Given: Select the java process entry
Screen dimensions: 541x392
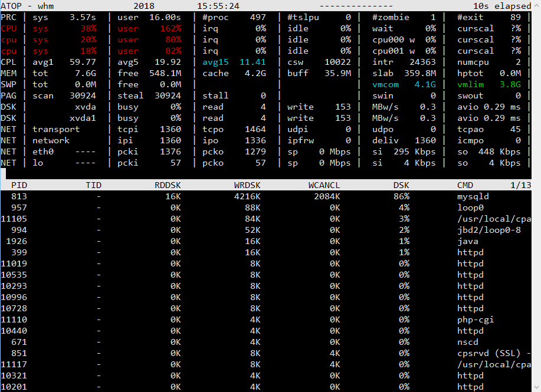Looking at the screenshot, I should click(x=468, y=241).
